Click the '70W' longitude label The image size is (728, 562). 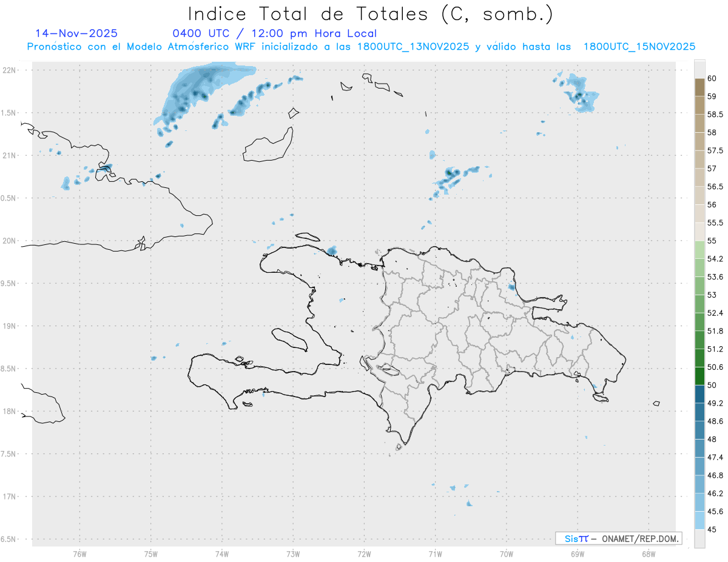507,554
